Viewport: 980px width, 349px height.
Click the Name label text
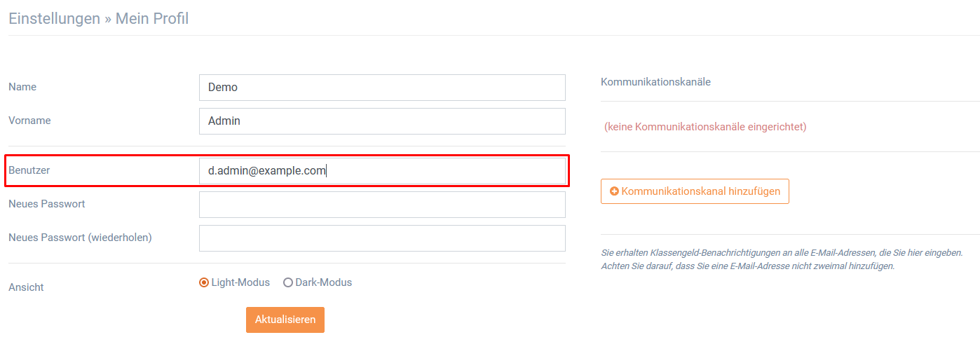coord(22,87)
